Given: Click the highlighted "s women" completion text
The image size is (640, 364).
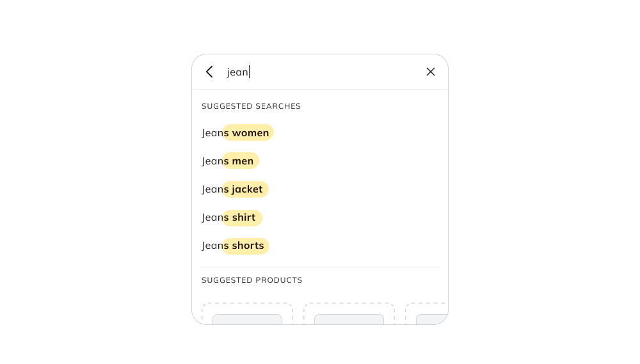Looking at the screenshot, I should [x=248, y=133].
